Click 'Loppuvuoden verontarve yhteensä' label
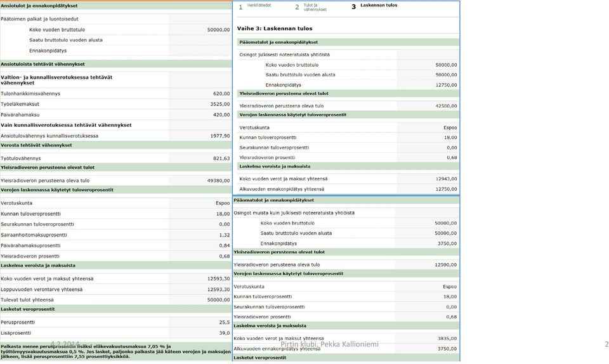Screen dimensions: 609x364 42,289
